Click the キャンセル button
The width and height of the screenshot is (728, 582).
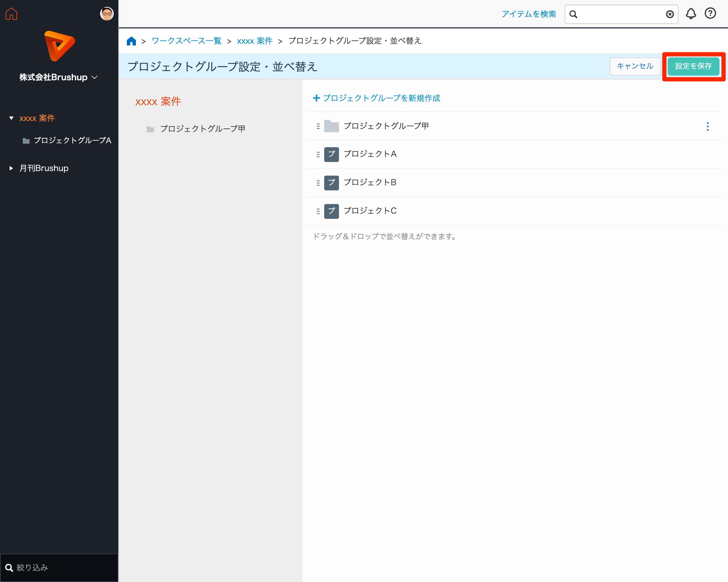pyautogui.click(x=634, y=66)
